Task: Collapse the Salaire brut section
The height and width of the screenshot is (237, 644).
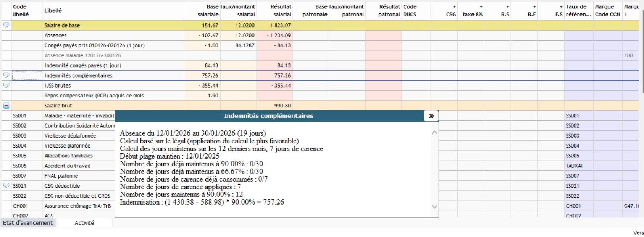Action: pyautogui.click(x=6, y=106)
